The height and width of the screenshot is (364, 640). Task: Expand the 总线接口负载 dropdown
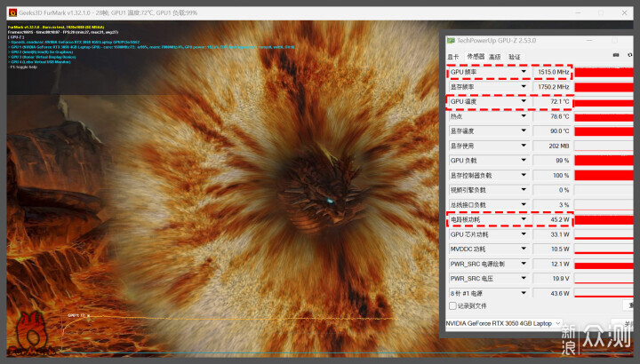524,204
